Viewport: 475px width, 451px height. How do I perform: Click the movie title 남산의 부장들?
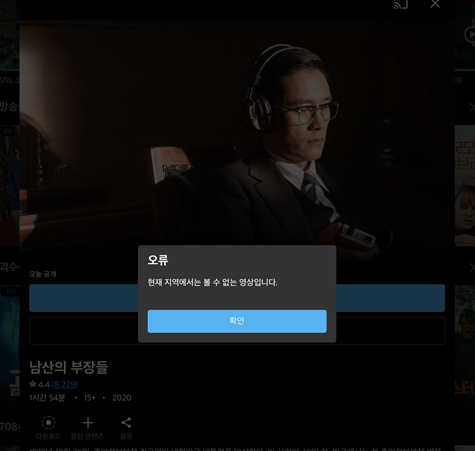tap(69, 367)
